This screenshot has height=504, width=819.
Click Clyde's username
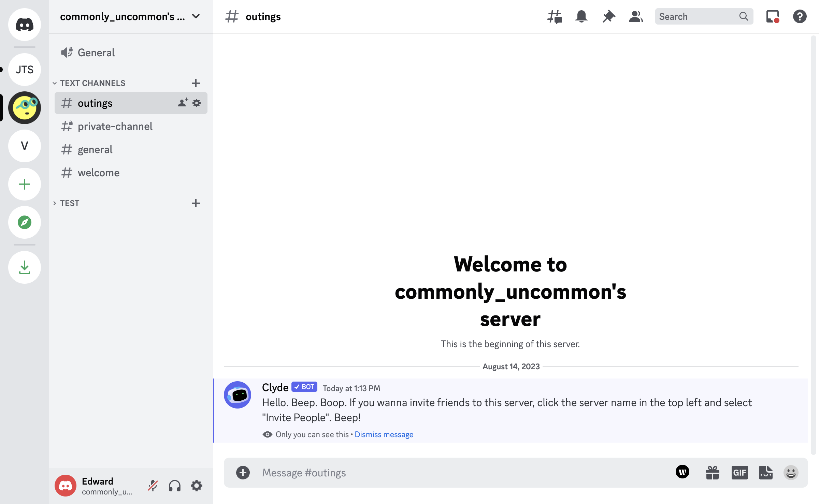click(275, 387)
